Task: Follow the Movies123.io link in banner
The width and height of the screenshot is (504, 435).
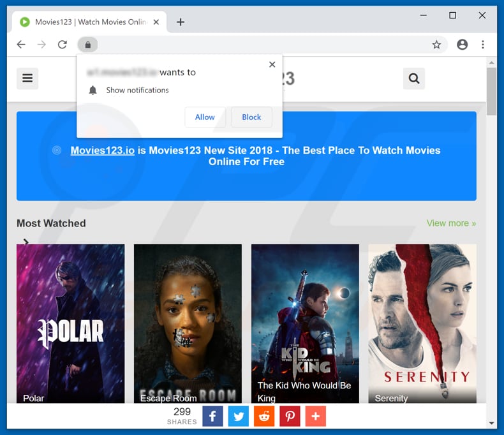Action: tap(103, 151)
